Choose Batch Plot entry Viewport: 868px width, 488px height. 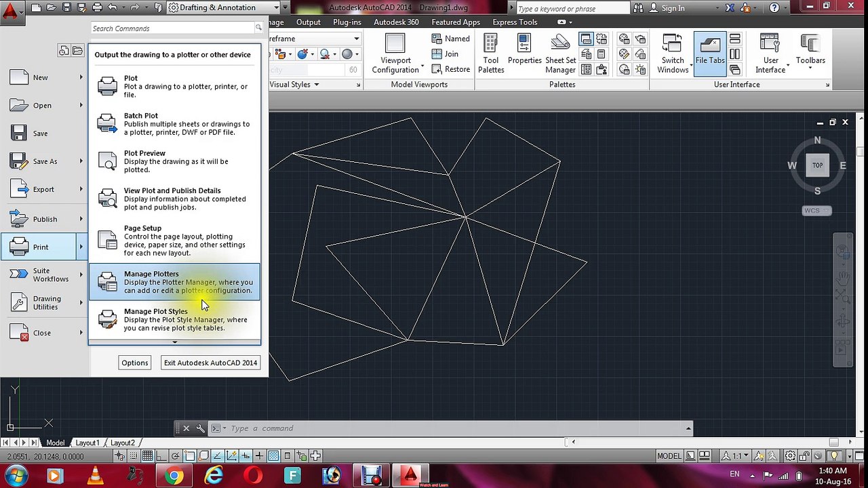pos(174,123)
